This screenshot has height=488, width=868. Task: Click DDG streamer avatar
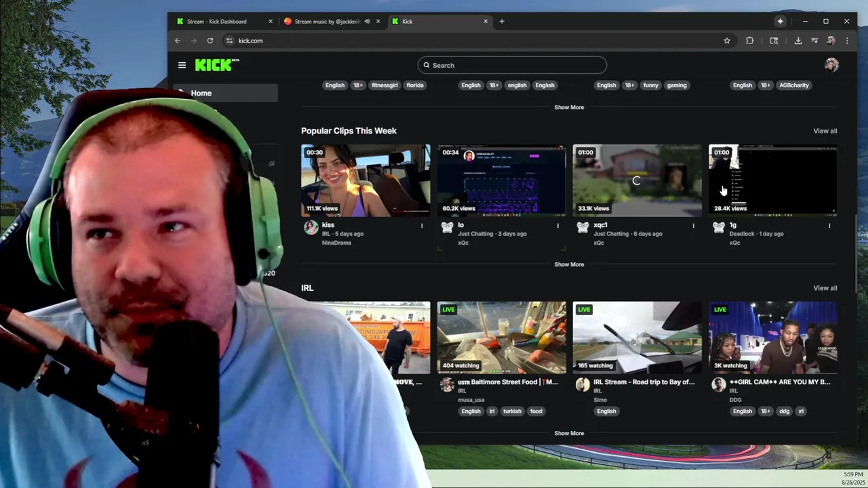pos(719,385)
